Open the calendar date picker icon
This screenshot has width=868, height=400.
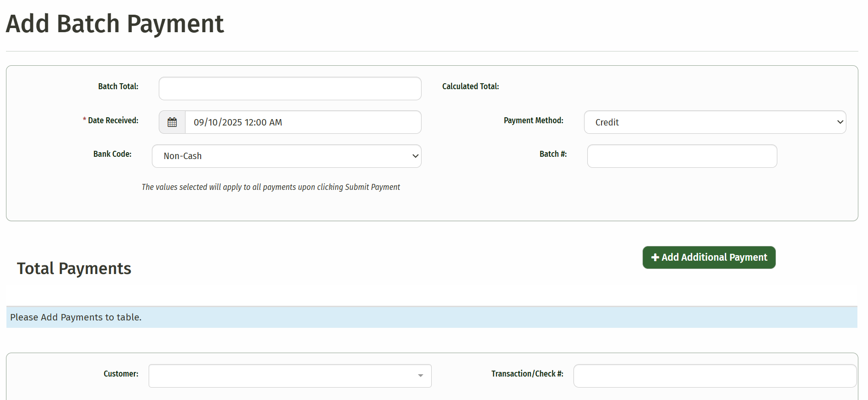tap(172, 122)
